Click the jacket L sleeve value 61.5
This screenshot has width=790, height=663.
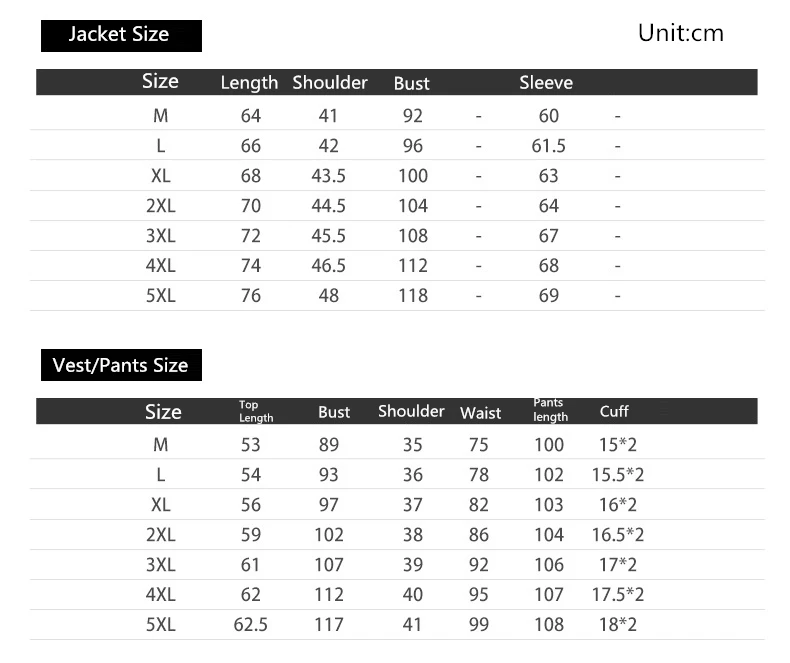tap(549, 146)
